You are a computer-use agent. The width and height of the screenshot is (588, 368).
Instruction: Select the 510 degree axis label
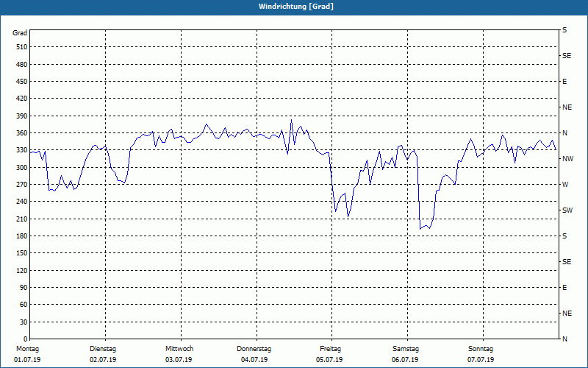[x=21, y=47]
